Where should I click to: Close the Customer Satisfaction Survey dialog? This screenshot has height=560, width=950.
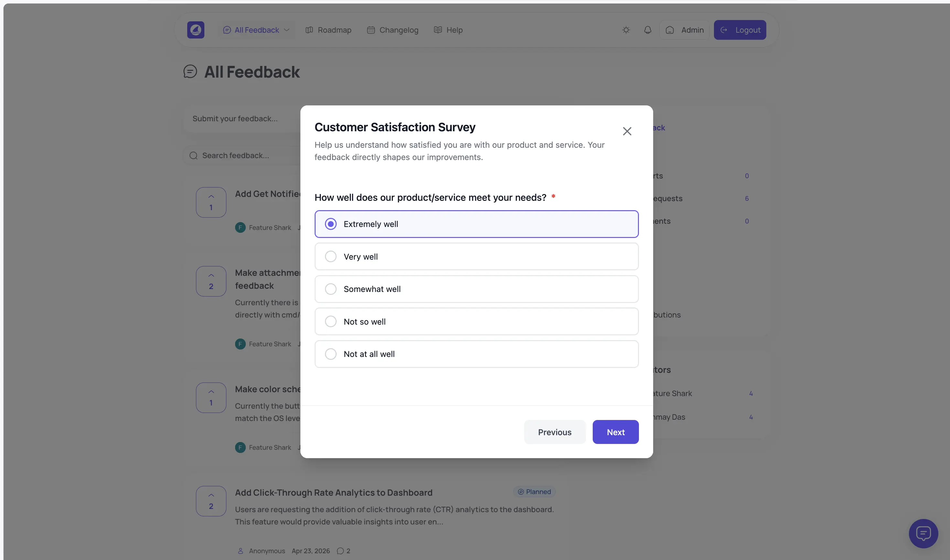coord(627,131)
